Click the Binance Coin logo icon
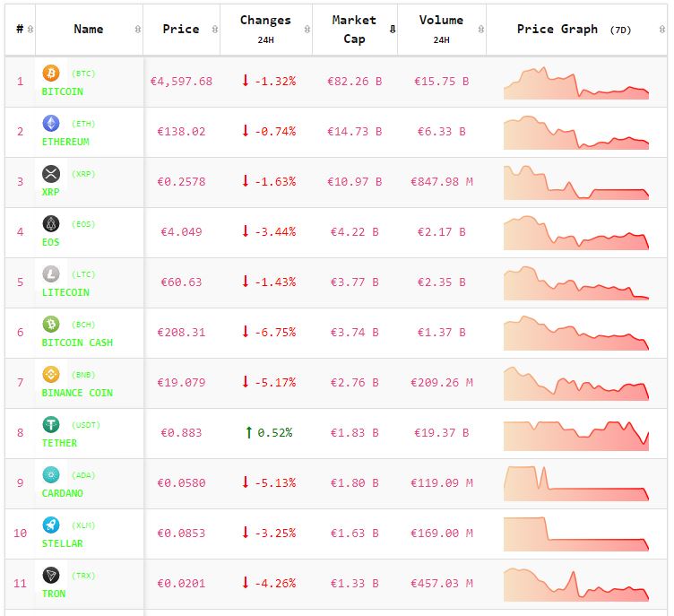Screen dimensions: 674x616 [x=51, y=375]
